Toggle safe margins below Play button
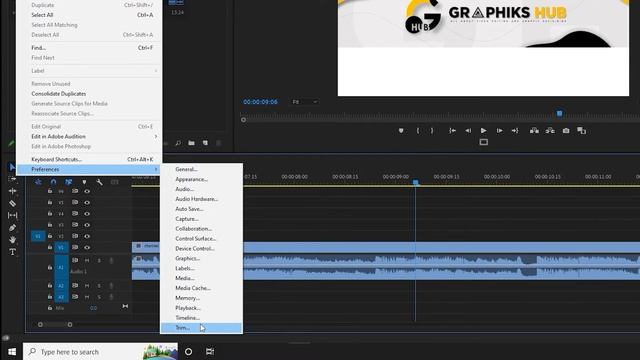Screen dimensions: 640x360 pos(484,142)
